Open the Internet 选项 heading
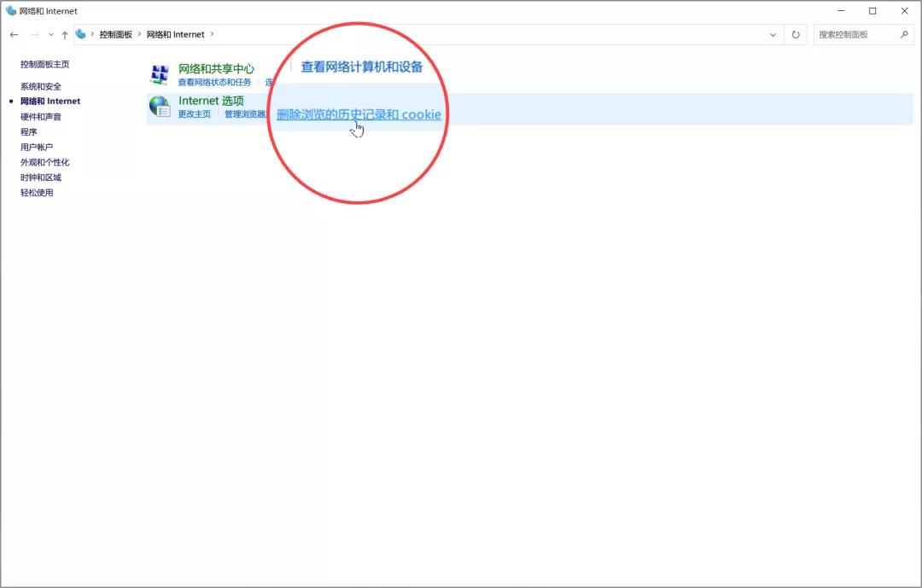 tap(211, 101)
